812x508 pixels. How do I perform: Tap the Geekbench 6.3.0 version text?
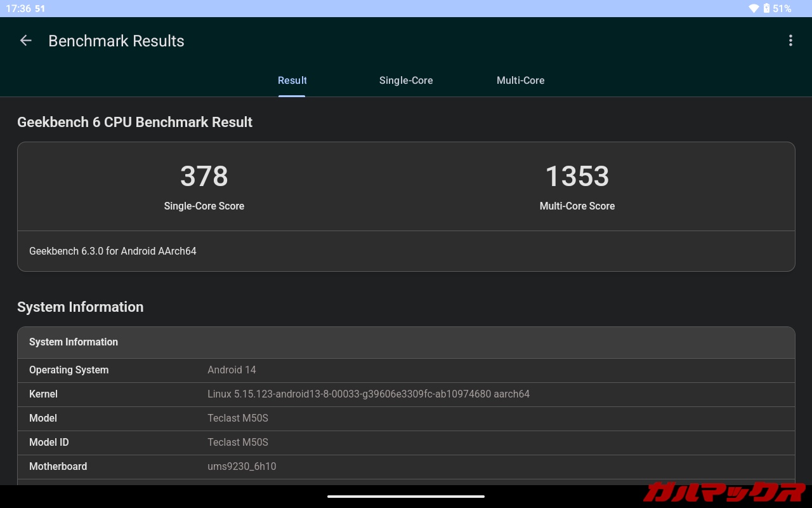tap(113, 251)
